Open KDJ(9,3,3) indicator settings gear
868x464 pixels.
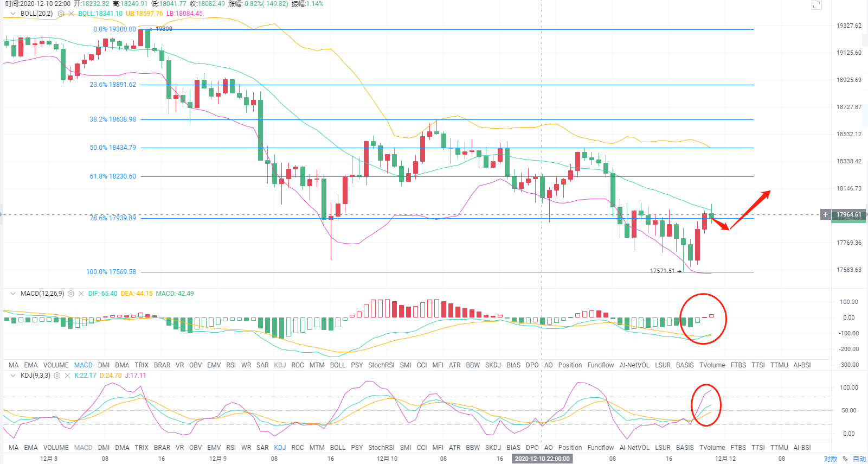pyautogui.click(x=57, y=376)
